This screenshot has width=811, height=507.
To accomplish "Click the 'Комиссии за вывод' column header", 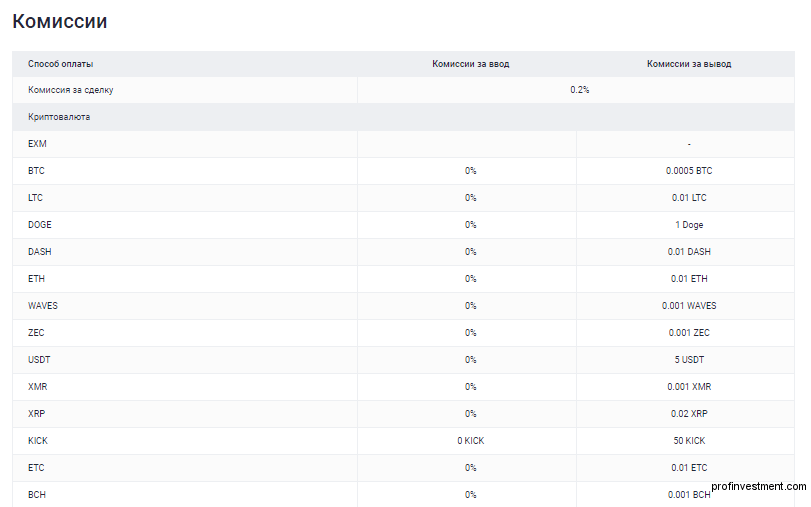I will coord(689,64).
